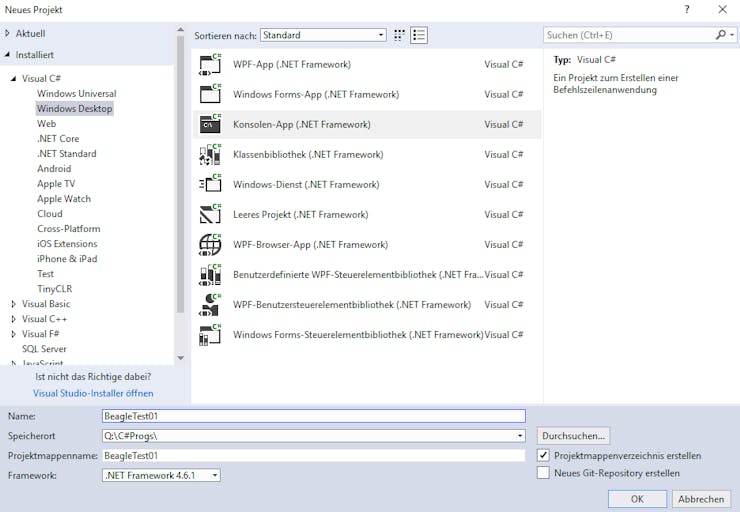Image resolution: width=740 pixels, height=512 pixels.
Task: Select Konsolen-App (.NET Framework) template name
Action: 302,125
